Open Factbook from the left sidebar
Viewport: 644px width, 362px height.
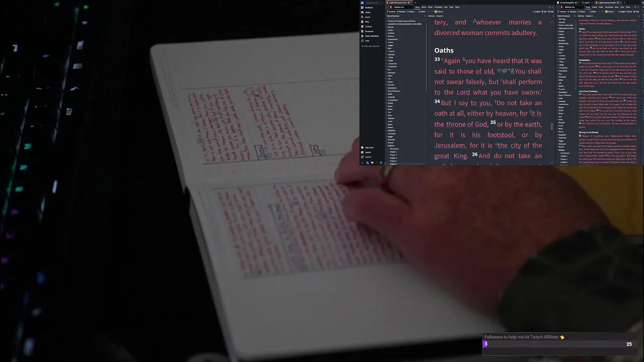click(x=368, y=27)
